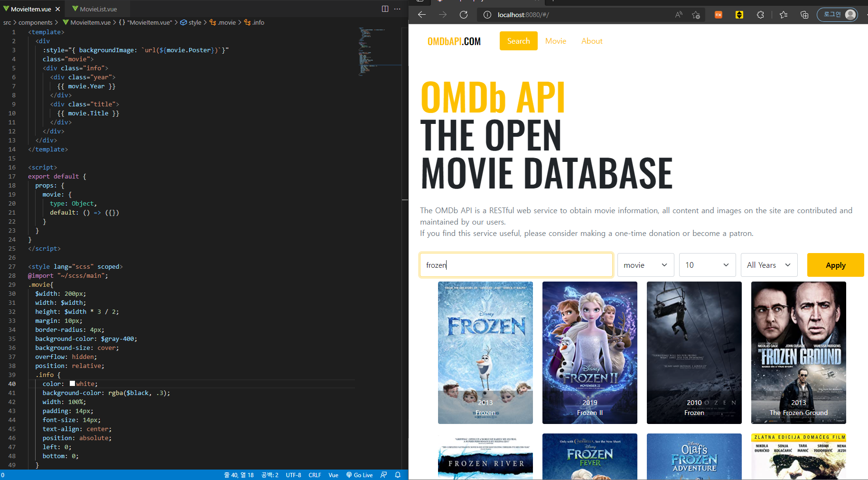Click the feedback icon in VS Code status bar
This screenshot has width=868, height=480.
(383, 475)
